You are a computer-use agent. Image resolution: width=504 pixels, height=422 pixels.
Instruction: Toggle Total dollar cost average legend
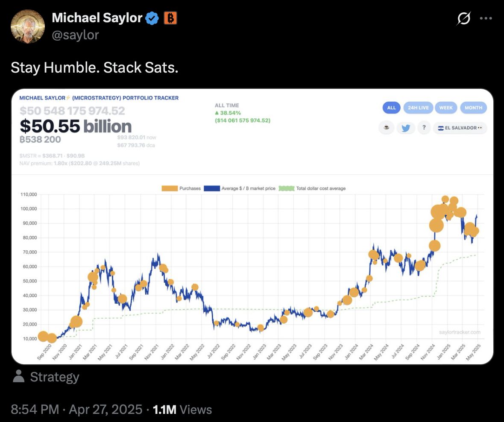click(x=312, y=188)
